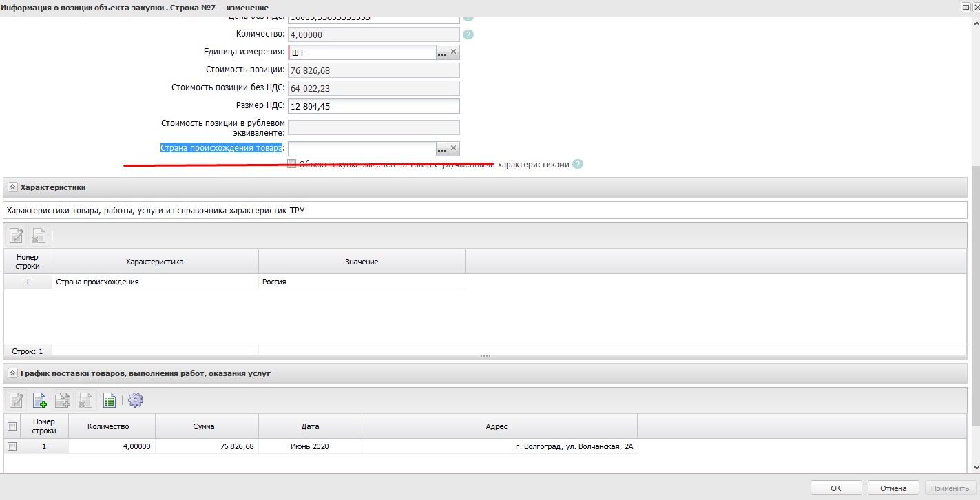Click the edit icon in Характеристики toolbar
This screenshot has width=980, height=500.
(17, 236)
